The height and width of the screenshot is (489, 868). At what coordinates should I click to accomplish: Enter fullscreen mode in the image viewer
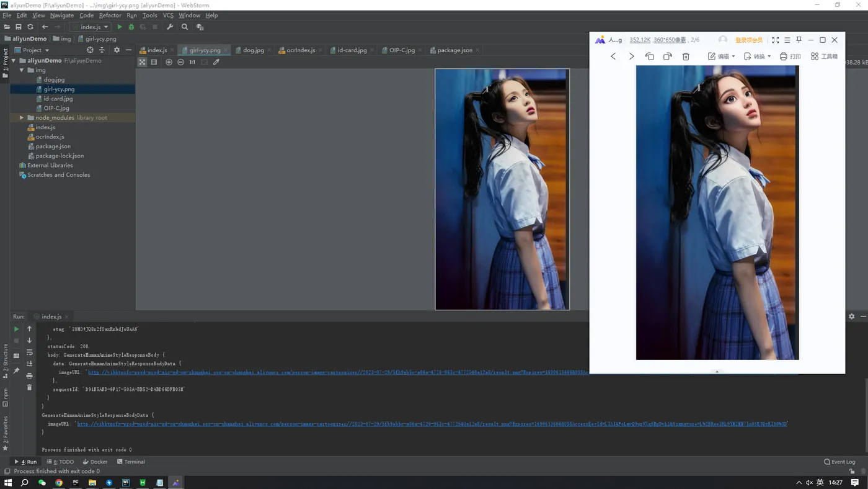pos(775,40)
